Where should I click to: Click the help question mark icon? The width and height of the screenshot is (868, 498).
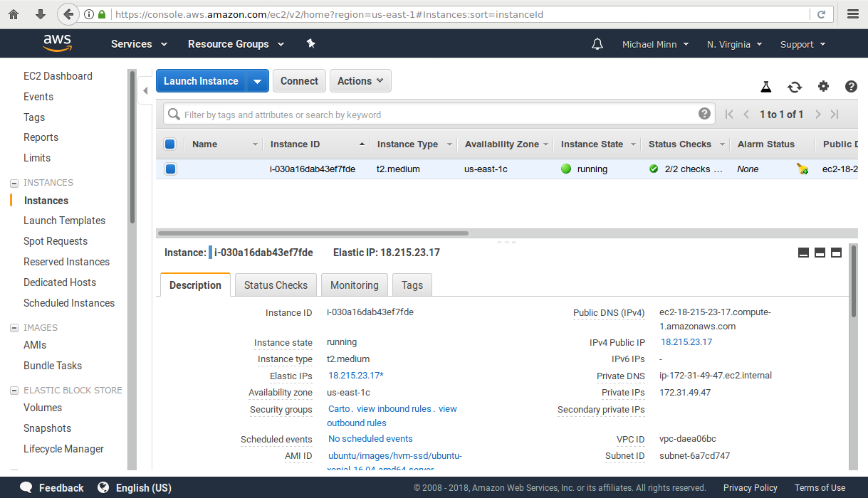pos(851,87)
